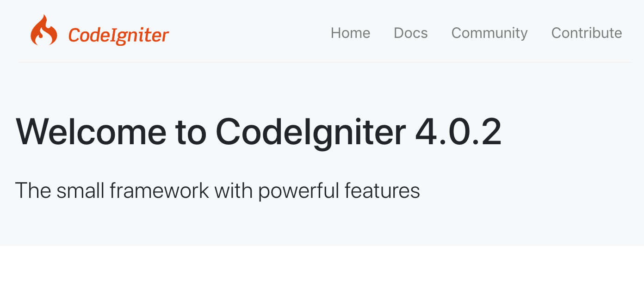Select the orange CodeIgniter wordmark

[x=118, y=34]
